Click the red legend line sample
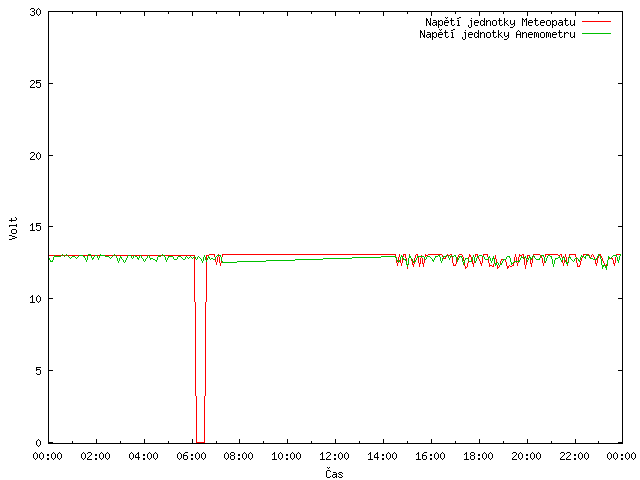640x480 pixels. (x=596, y=22)
